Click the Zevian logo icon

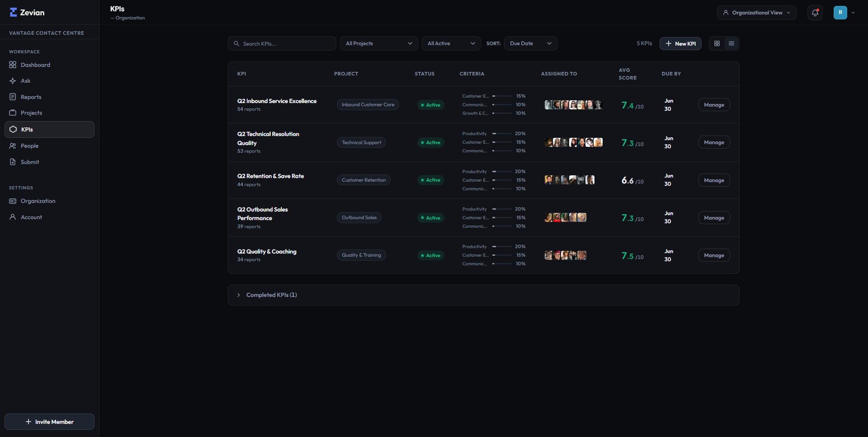[x=14, y=12]
